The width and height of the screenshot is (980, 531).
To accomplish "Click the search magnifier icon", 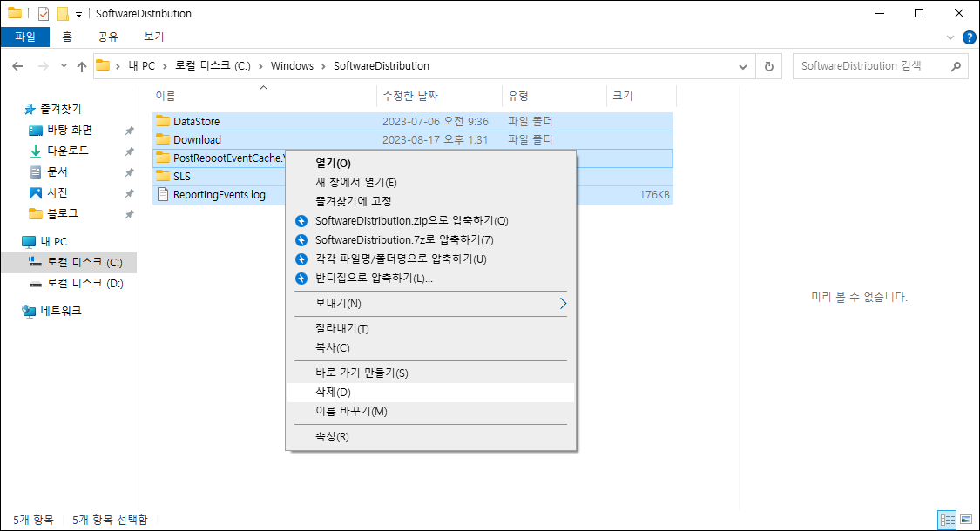I will 955,66.
